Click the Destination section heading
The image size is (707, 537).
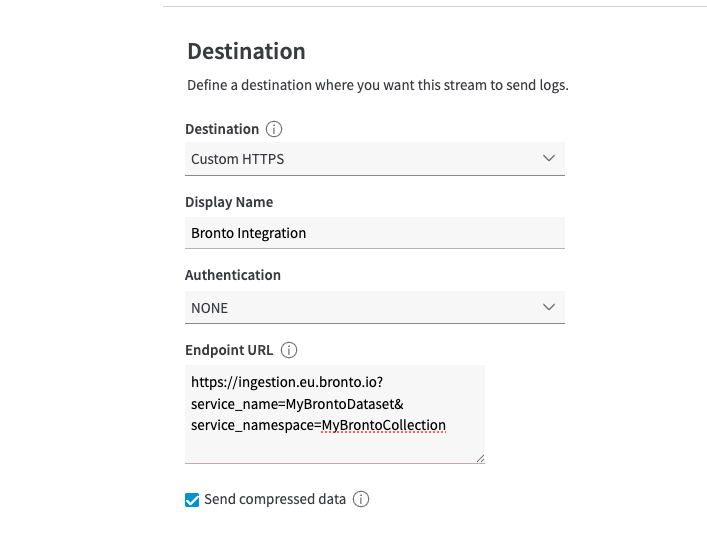(246, 51)
